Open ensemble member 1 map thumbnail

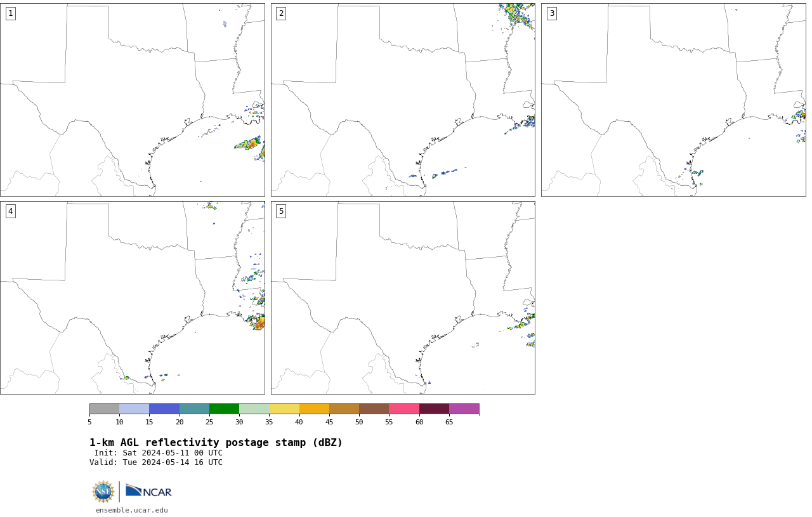pyautogui.click(x=133, y=100)
